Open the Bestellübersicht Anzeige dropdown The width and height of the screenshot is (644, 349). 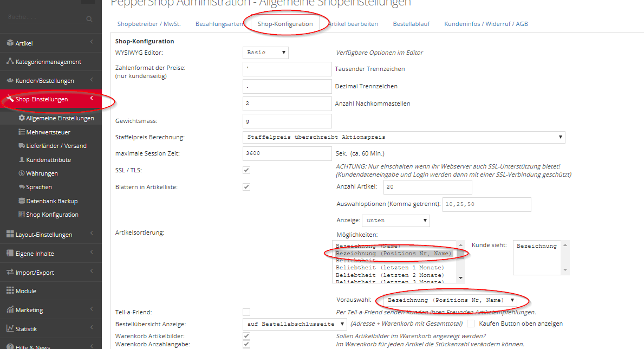click(x=295, y=324)
